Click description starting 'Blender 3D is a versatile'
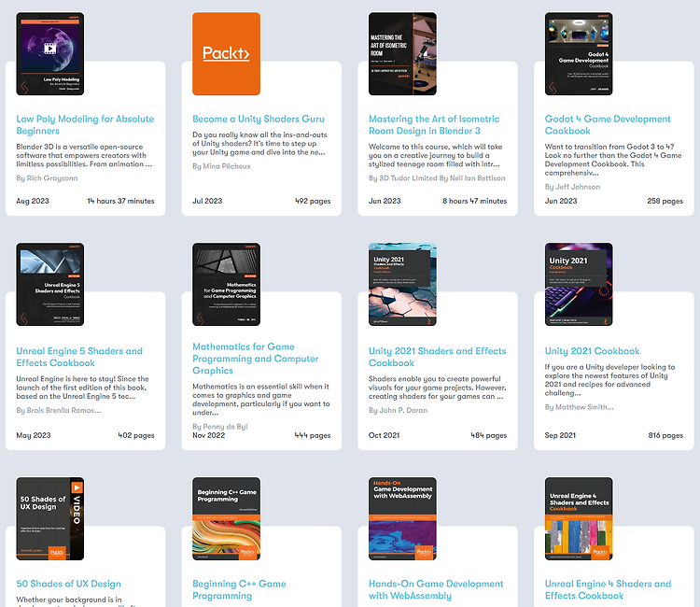Viewport: 700px width, 607px height. click(x=84, y=155)
